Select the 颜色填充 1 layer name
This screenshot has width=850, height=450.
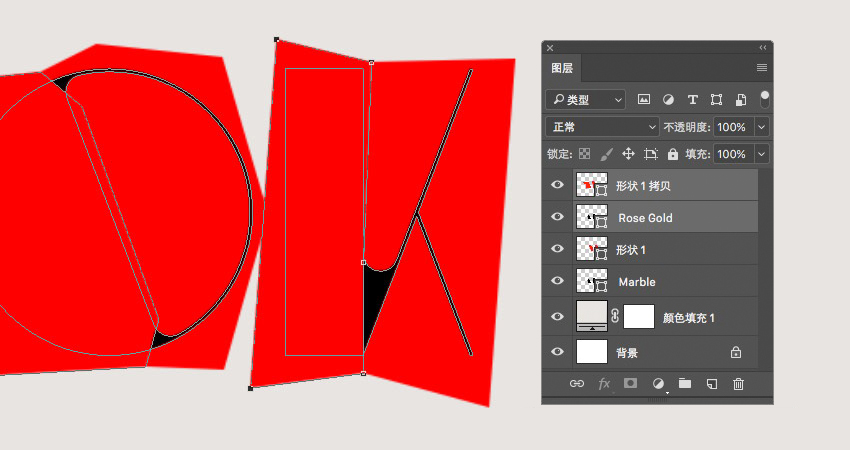(688, 318)
